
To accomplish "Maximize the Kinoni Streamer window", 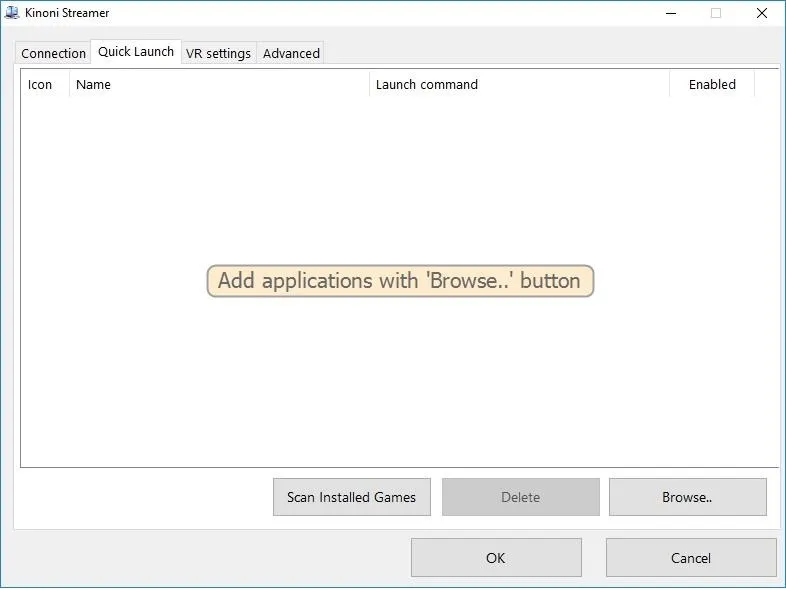I will [716, 13].
